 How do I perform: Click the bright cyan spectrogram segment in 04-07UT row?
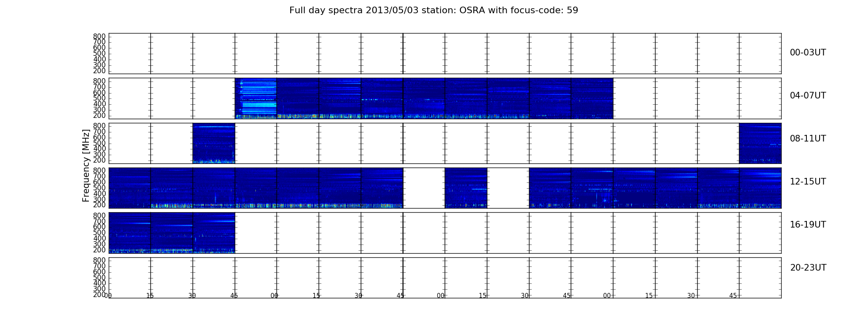256,98
